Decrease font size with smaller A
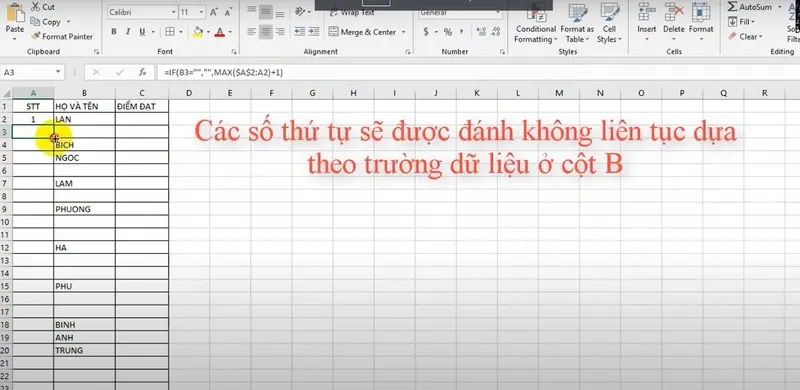 tap(228, 12)
